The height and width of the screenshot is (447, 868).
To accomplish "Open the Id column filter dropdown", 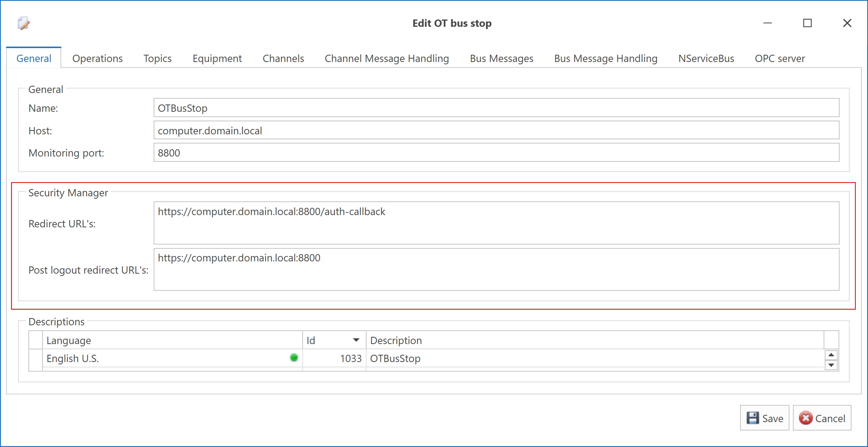I will click(x=356, y=340).
